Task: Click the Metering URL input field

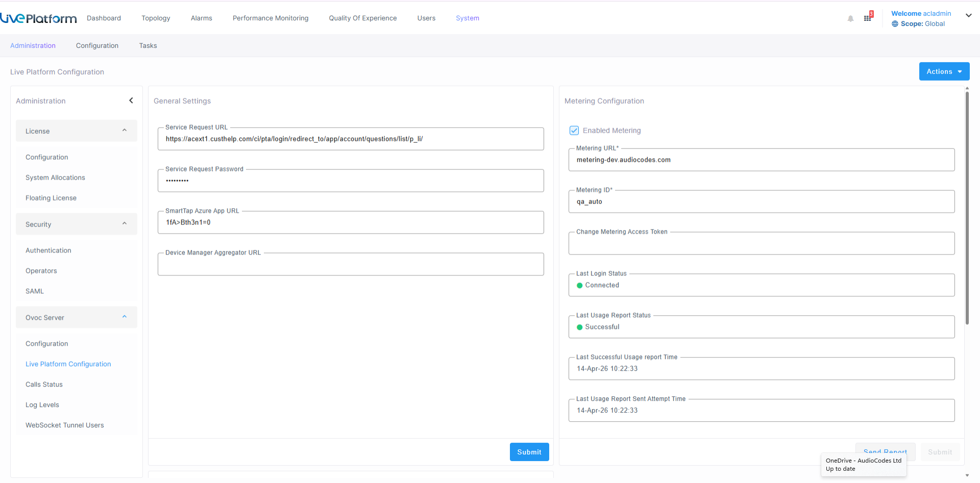Action: (x=761, y=160)
